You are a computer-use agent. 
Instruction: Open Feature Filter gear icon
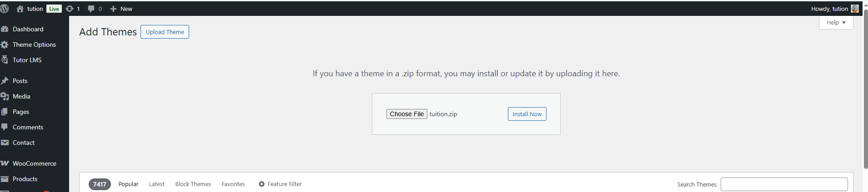261,184
